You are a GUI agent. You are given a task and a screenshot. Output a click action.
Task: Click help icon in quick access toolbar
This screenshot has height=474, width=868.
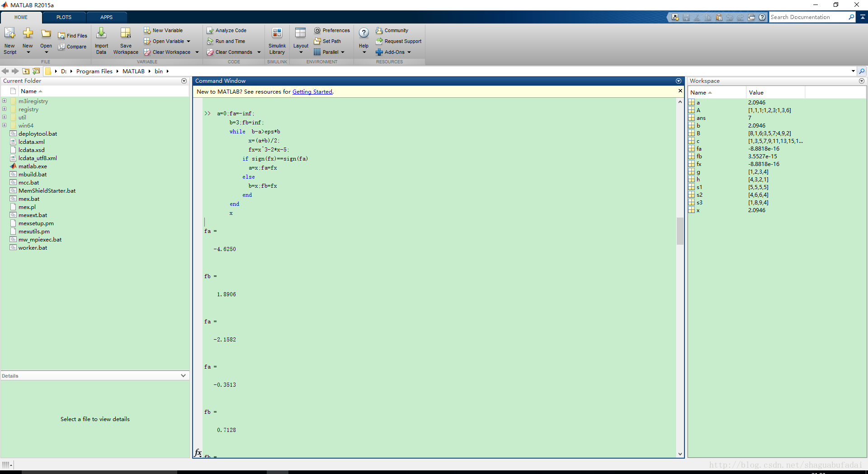tap(762, 17)
